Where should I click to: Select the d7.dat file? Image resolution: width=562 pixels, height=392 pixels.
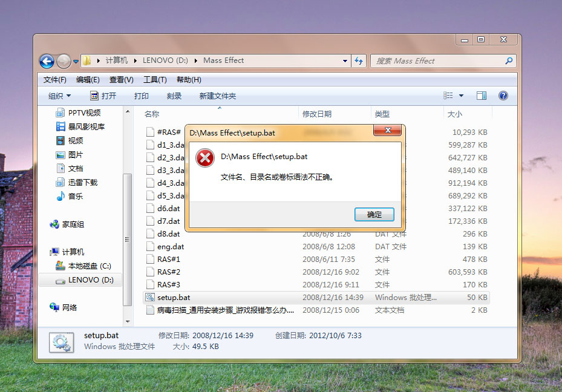(x=163, y=221)
